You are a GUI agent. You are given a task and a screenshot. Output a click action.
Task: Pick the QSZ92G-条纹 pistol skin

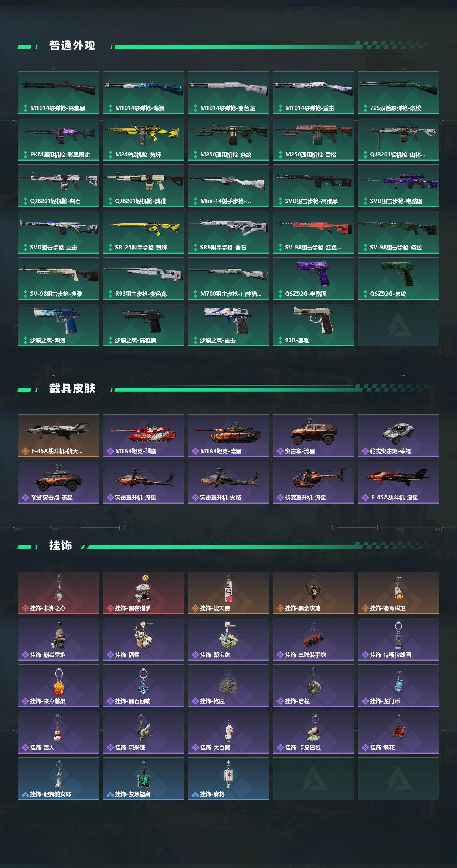[x=398, y=279]
